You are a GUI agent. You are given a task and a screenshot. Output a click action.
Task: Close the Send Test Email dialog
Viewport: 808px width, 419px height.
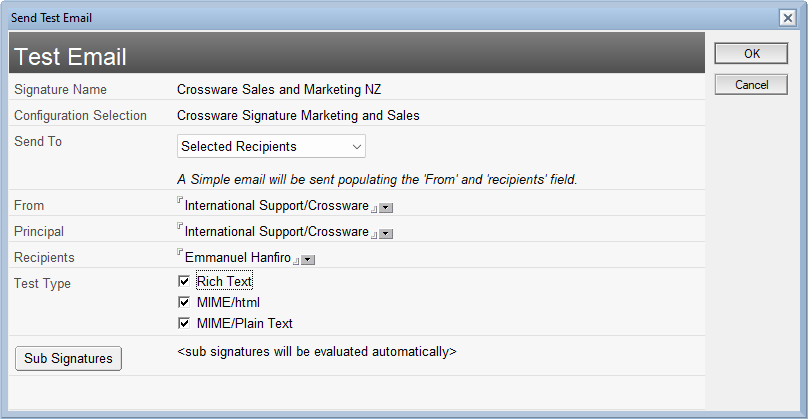click(x=787, y=18)
